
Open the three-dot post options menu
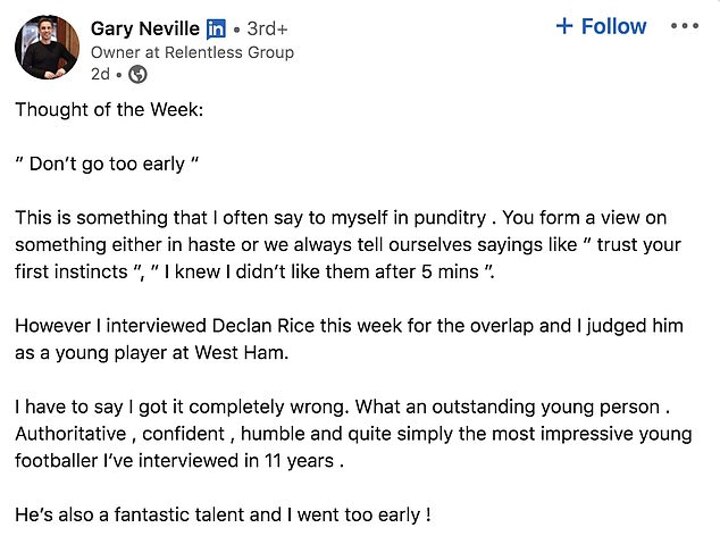(684, 26)
